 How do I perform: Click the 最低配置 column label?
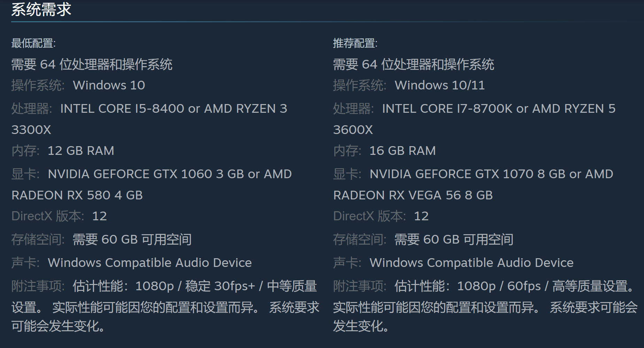(33, 43)
